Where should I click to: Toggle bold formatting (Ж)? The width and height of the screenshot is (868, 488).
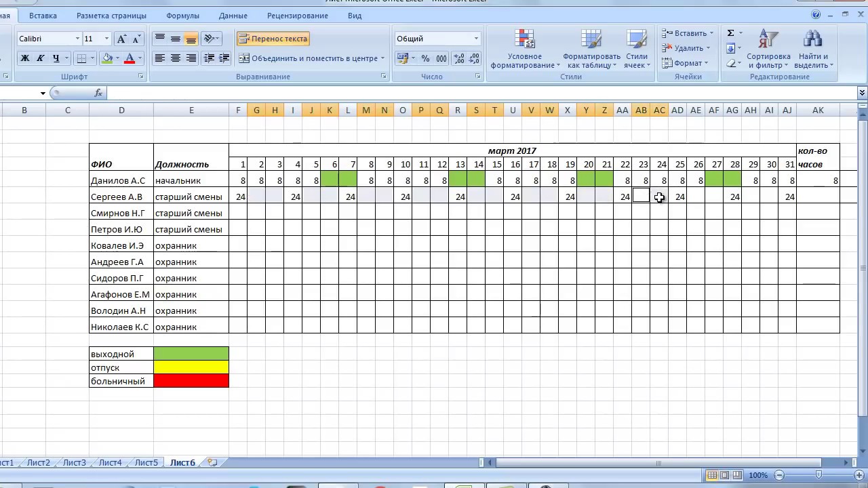(25, 59)
